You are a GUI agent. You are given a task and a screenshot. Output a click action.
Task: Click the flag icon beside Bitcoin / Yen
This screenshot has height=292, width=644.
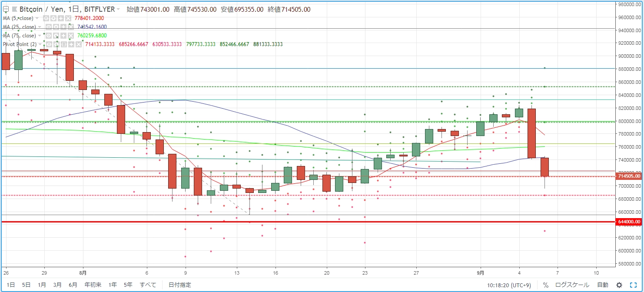point(14,9)
